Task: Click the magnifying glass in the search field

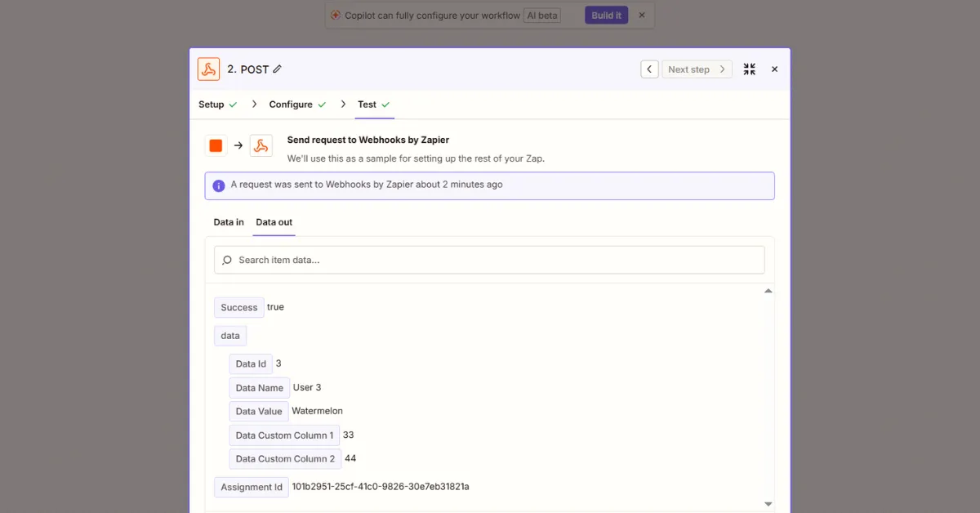Action: pos(226,259)
